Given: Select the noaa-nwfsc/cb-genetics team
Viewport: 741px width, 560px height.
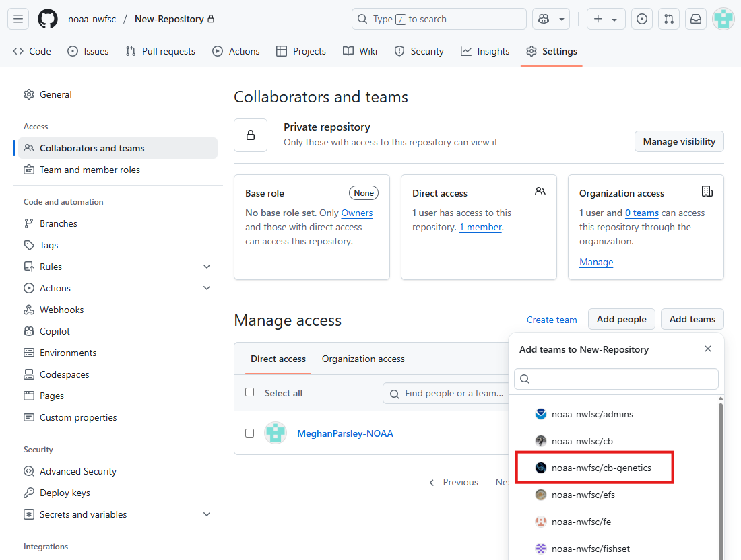Looking at the screenshot, I should point(616,468).
